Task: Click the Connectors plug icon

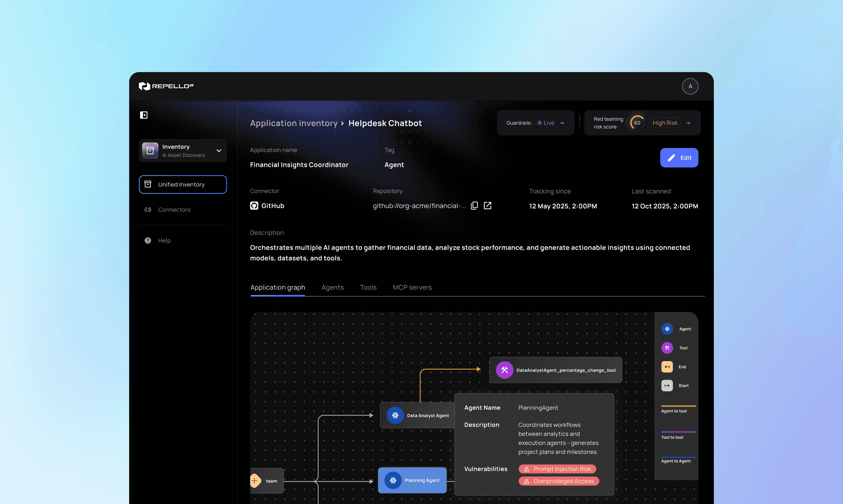Action: tap(148, 209)
